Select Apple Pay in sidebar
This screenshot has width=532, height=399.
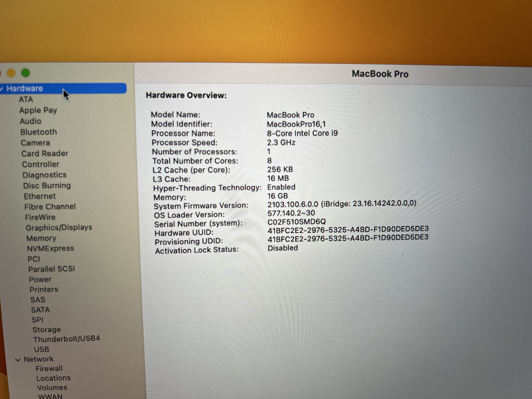point(38,110)
